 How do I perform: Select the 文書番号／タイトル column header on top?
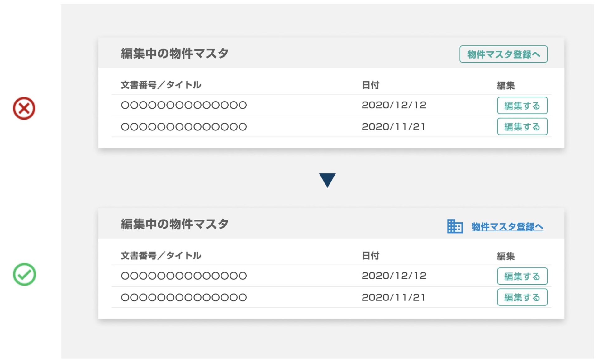(161, 84)
